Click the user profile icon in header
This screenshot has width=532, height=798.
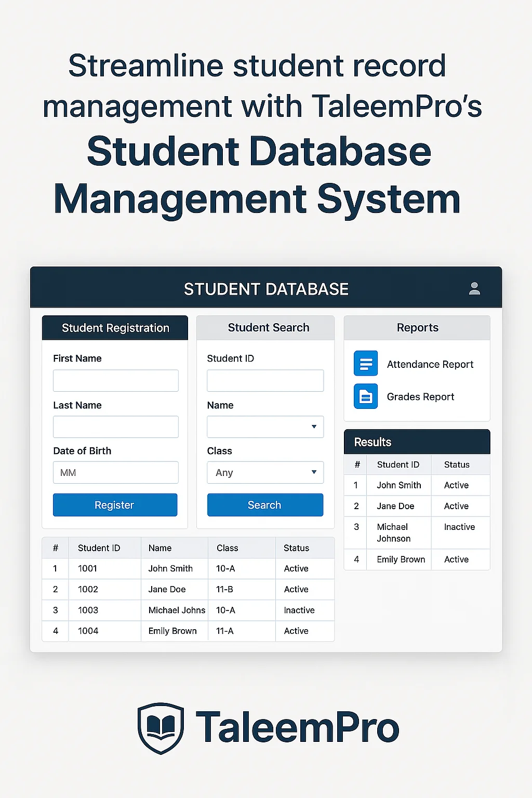pyautogui.click(x=474, y=289)
